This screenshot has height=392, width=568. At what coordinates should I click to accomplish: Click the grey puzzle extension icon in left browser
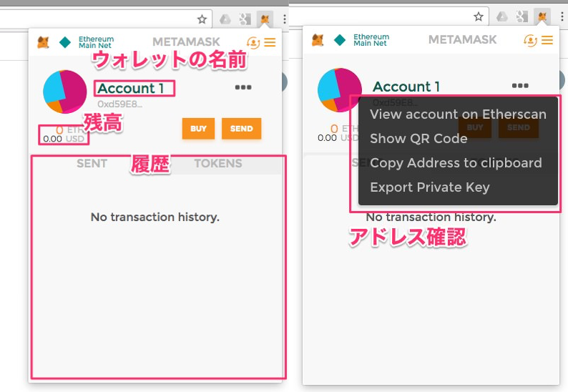click(x=245, y=19)
